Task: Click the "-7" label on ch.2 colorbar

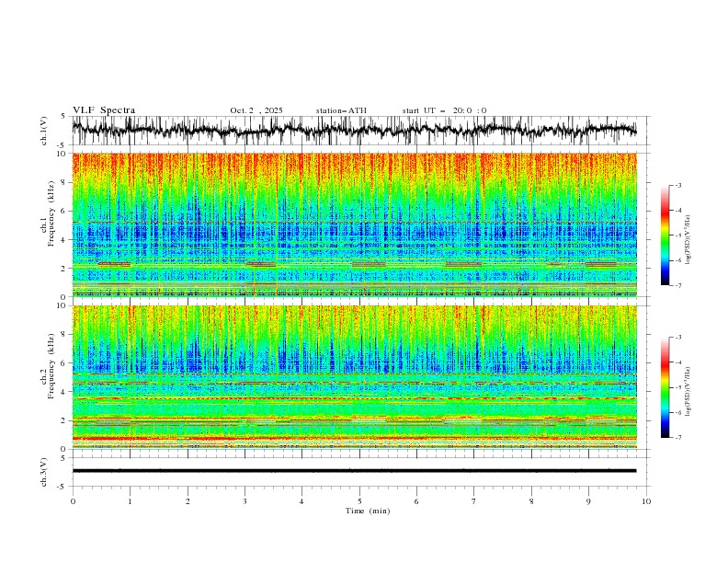Action: (677, 438)
